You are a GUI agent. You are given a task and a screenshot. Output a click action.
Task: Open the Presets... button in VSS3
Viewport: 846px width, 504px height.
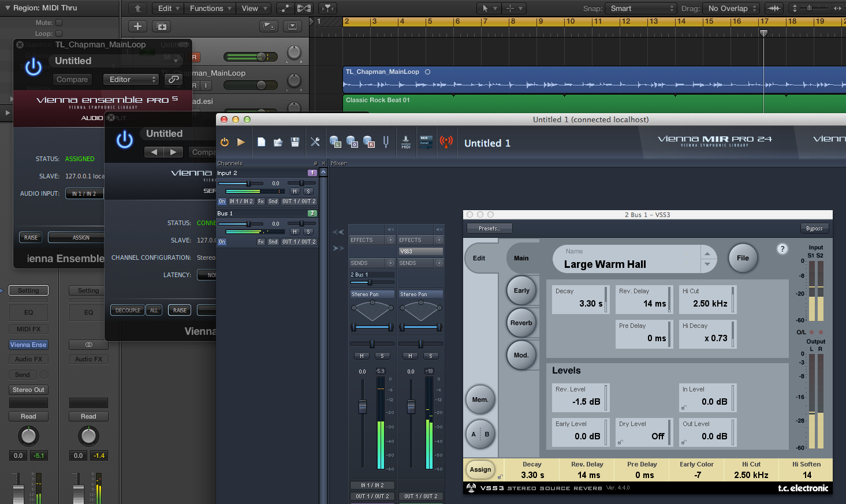click(489, 229)
